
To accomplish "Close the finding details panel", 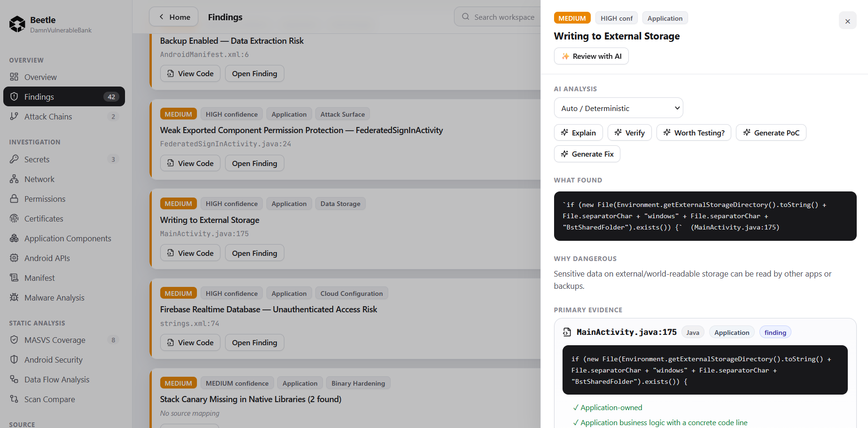I will pyautogui.click(x=848, y=21).
